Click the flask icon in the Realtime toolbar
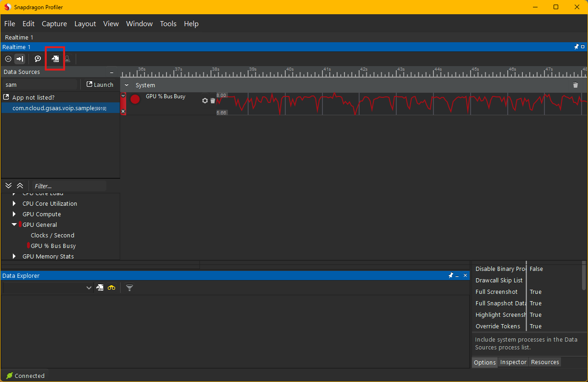 [67, 59]
